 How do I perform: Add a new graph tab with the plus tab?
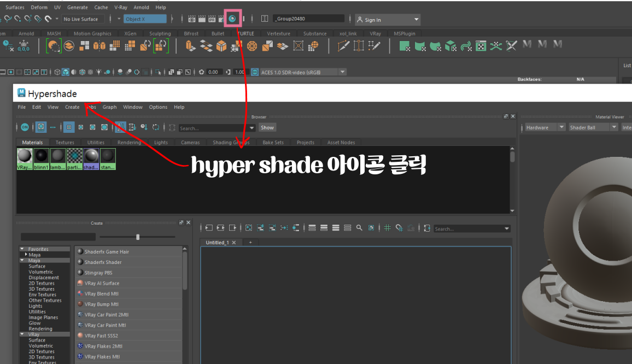pyautogui.click(x=250, y=242)
